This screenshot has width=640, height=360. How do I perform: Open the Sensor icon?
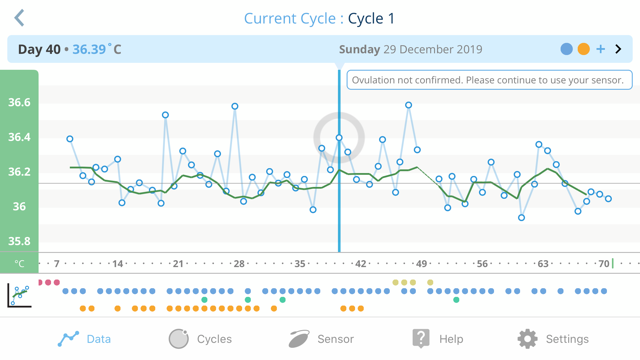(x=299, y=339)
